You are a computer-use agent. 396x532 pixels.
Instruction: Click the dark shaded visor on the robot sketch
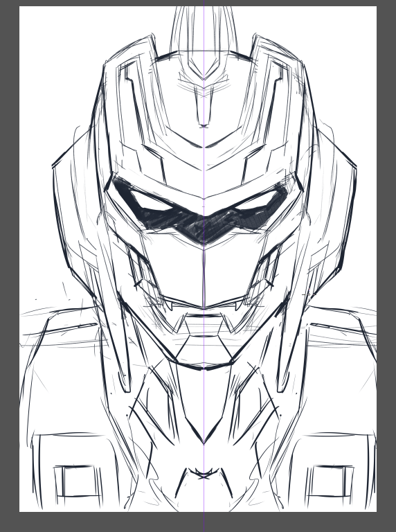point(202,212)
